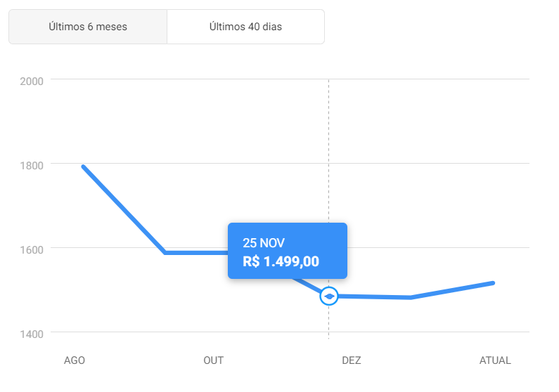Image resolution: width=559 pixels, height=392 pixels.
Task: Click the AGO x-axis label
Action: (75, 360)
